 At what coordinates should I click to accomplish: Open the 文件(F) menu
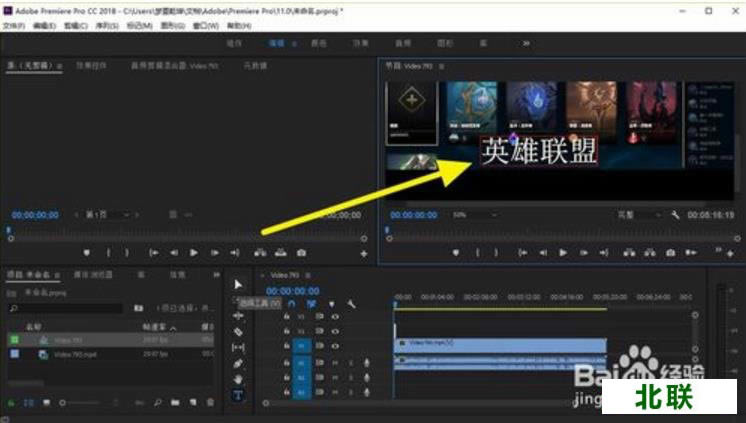(x=13, y=25)
